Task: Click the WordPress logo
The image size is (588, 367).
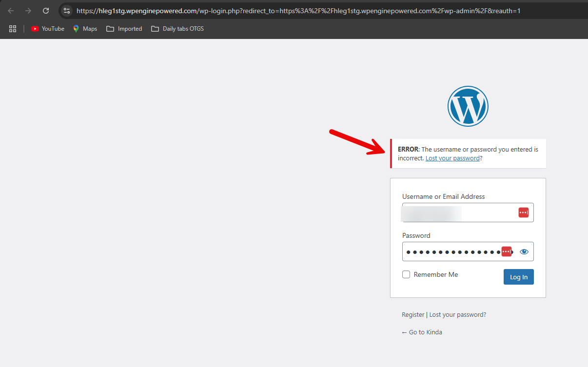Action: pos(468,106)
